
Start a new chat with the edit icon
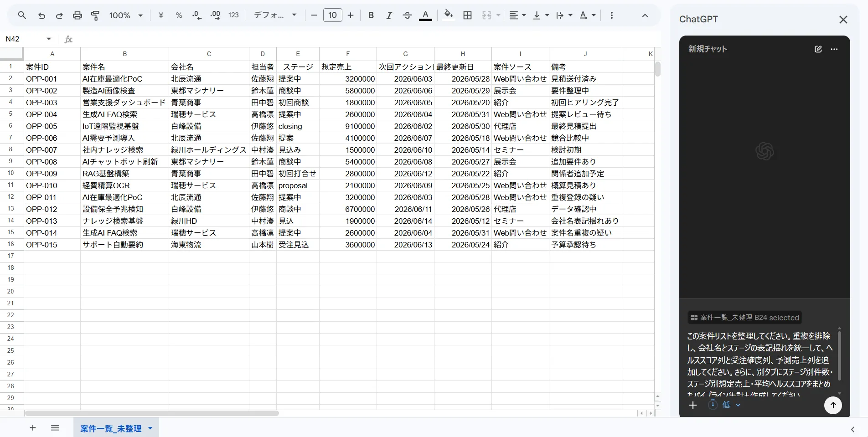[x=818, y=49]
